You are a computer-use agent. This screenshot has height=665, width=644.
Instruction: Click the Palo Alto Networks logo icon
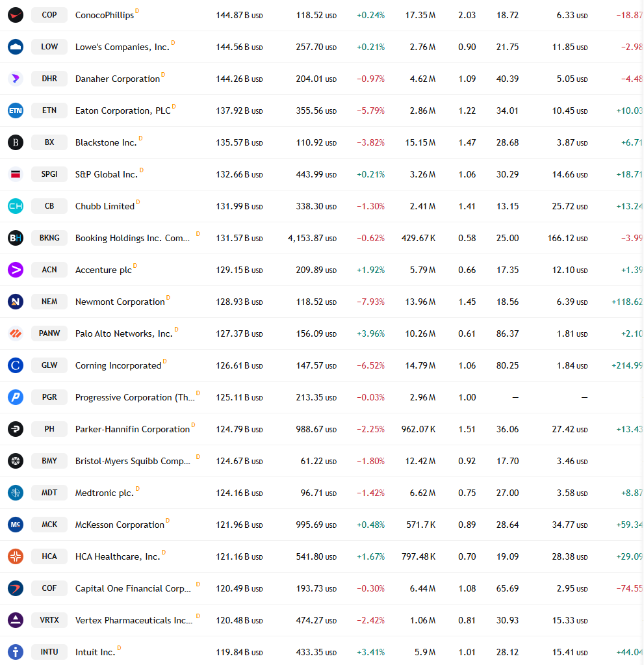16,333
